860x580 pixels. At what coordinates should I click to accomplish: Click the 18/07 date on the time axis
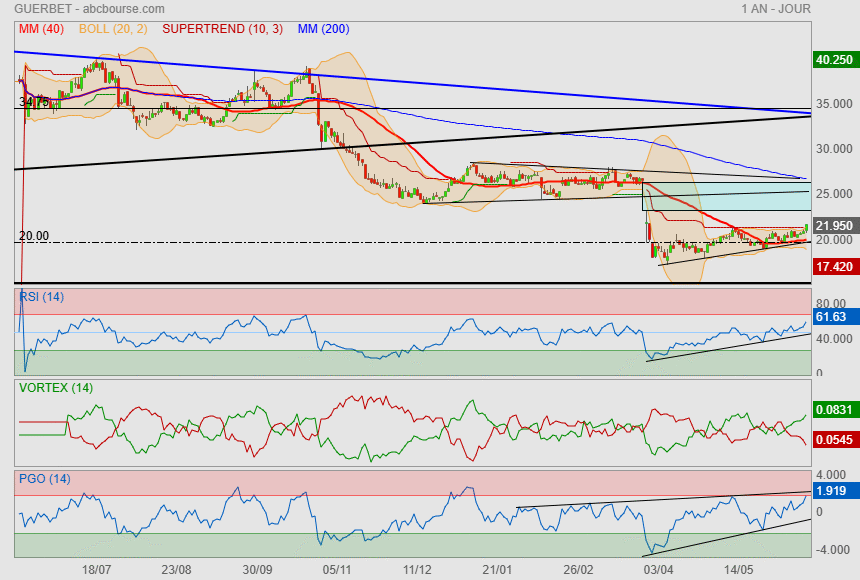96,568
